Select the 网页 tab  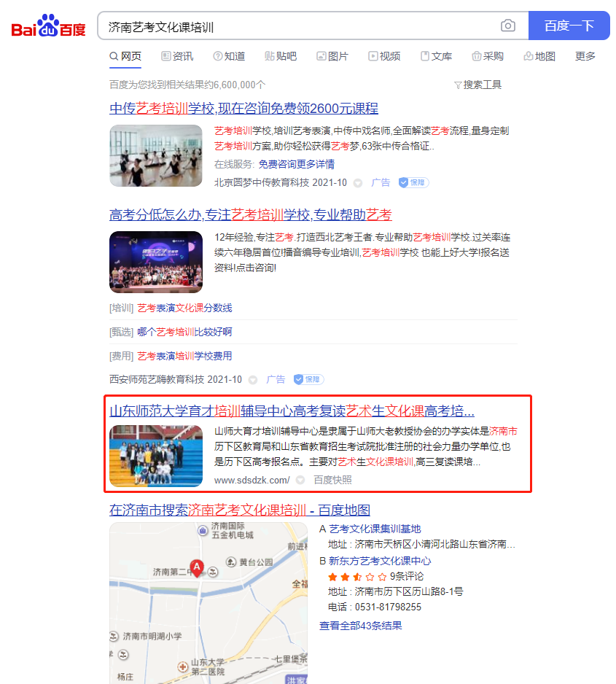pos(125,56)
